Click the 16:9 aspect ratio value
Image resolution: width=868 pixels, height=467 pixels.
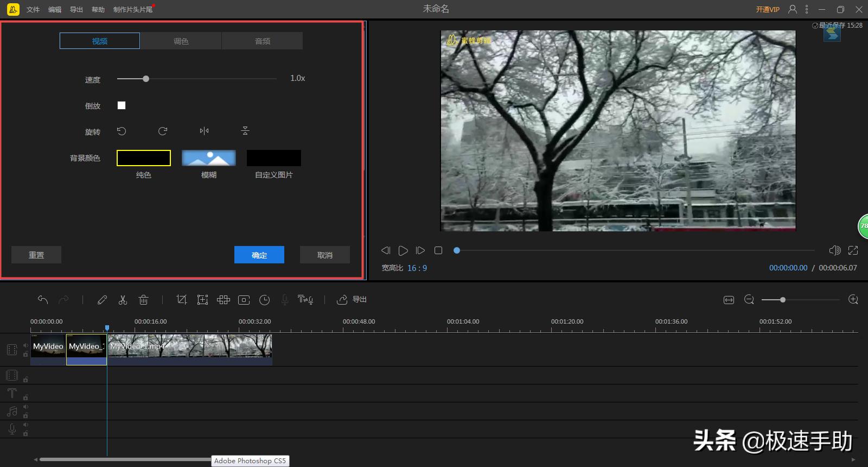(x=417, y=268)
